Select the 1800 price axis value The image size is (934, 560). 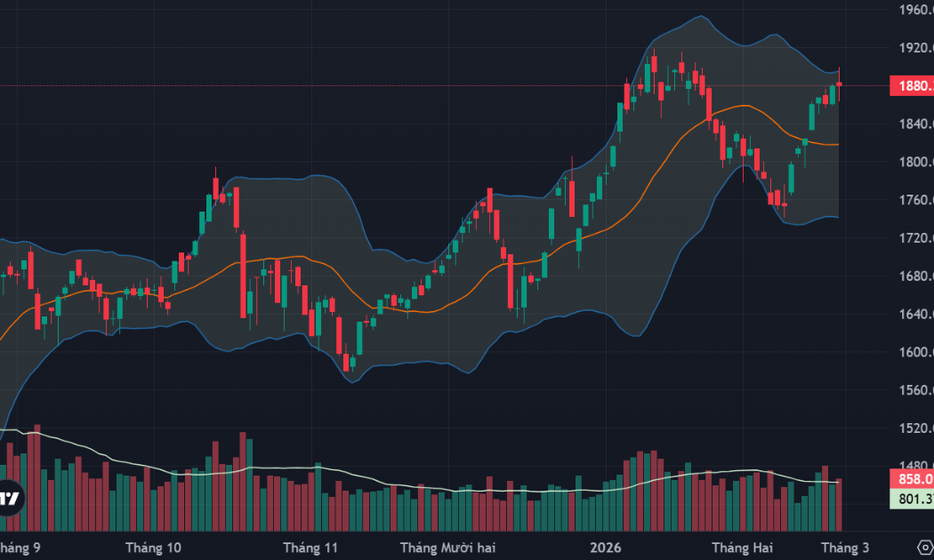[914, 163]
